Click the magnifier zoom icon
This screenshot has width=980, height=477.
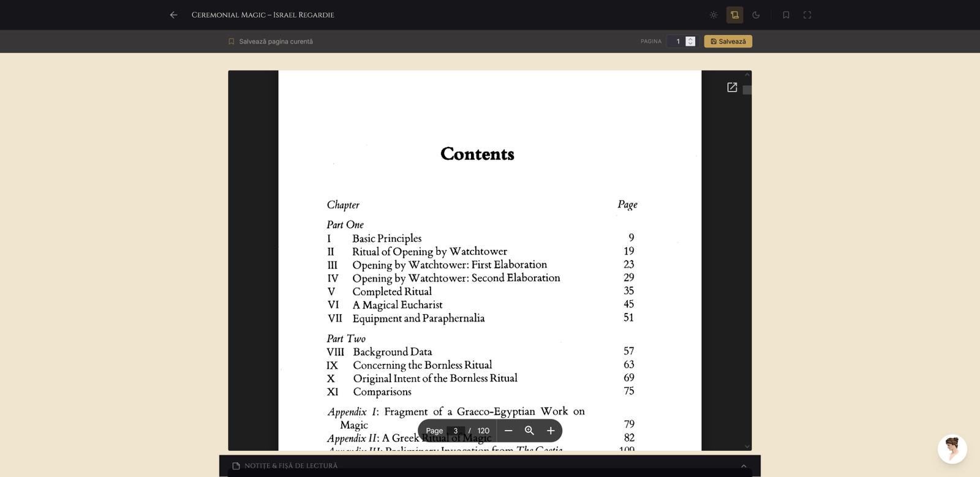(530, 431)
